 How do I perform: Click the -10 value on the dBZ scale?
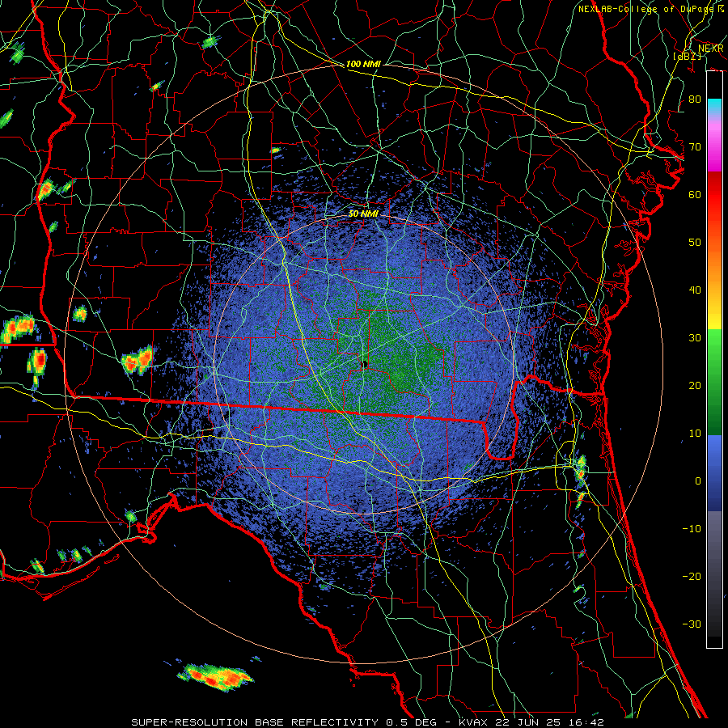coord(692,528)
